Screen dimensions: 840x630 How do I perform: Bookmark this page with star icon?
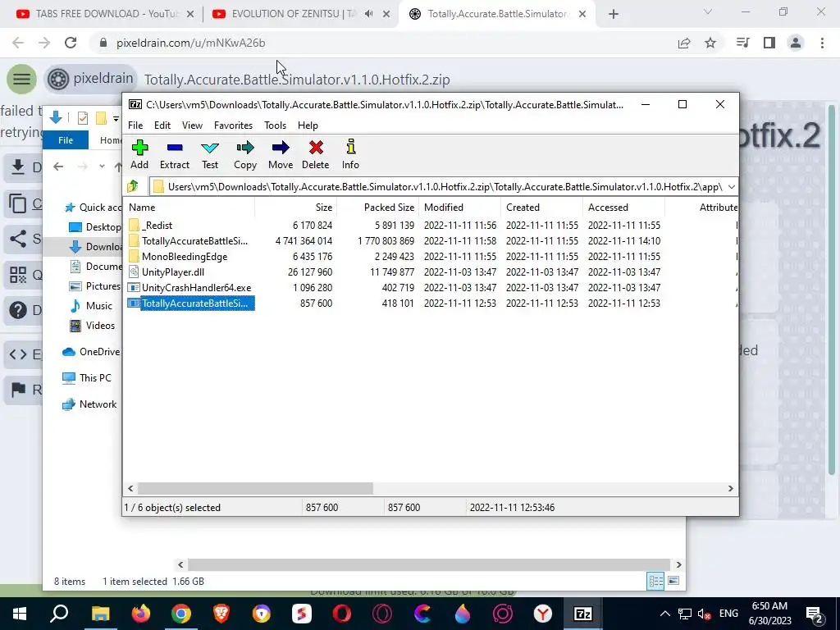point(710,43)
